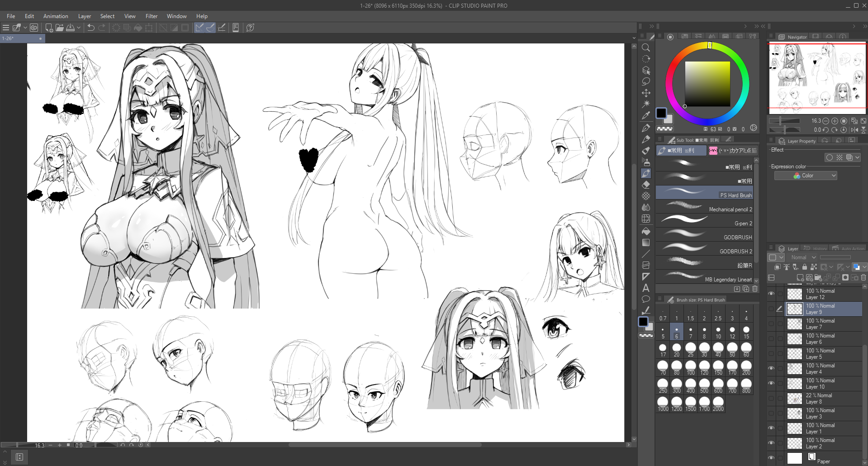Expand the save options arrow in command bar
Viewport: 868px width, 466px height.
(79, 28)
